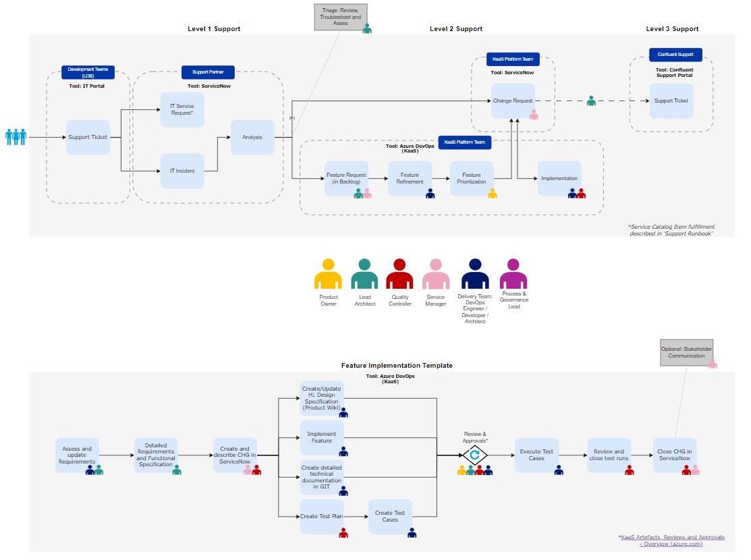Click the Close CHG in ServiceNow box
The height and width of the screenshot is (560, 751).
(x=675, y=455)
